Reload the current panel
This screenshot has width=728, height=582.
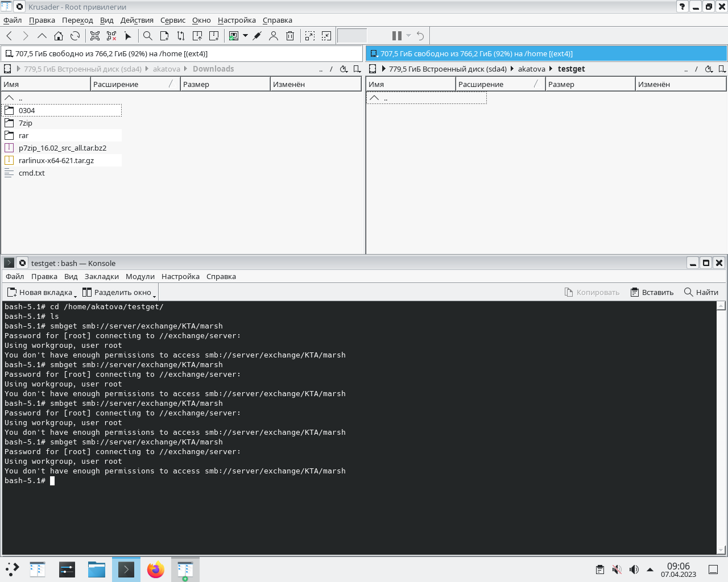tap(75, 36)
